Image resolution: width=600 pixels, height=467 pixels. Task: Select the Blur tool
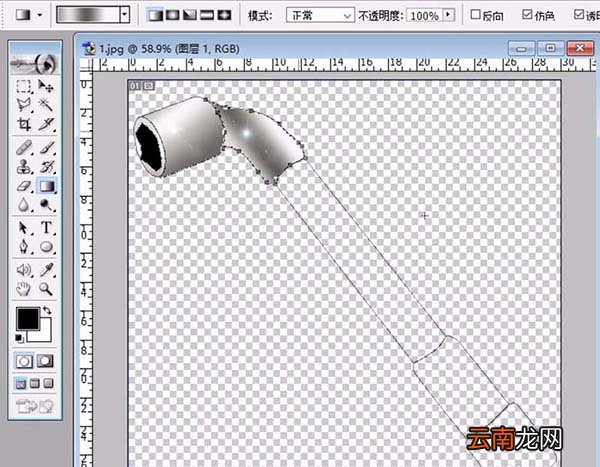(x=24, y=206)
